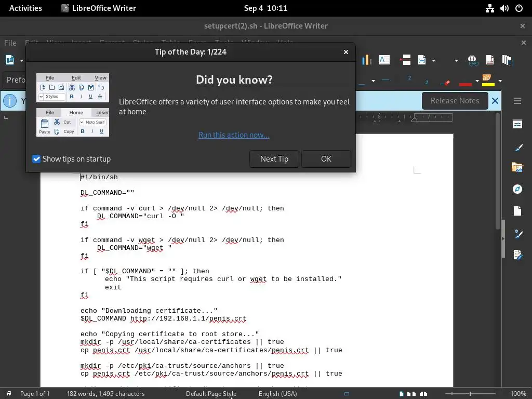Open the Gallery sidebar deck
The width and height of the screenshot is (532, 399).
pos(517,167)
